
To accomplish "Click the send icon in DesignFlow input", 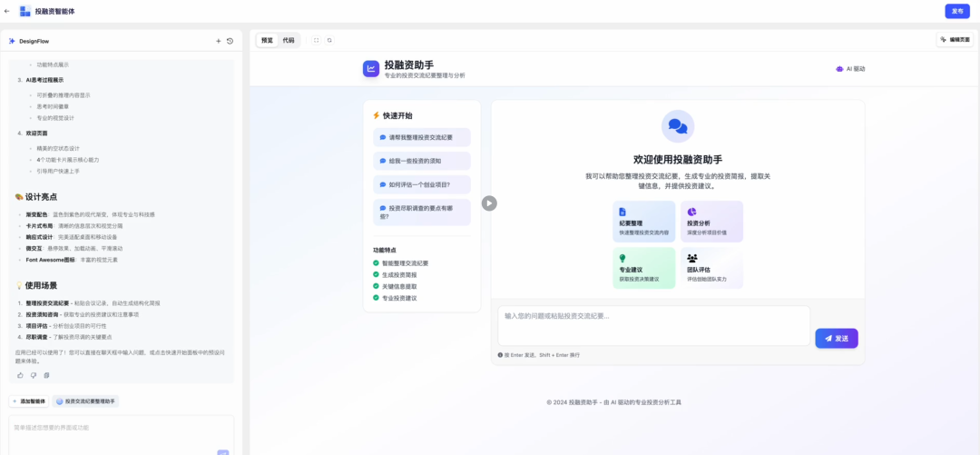I will pos(223,452).
